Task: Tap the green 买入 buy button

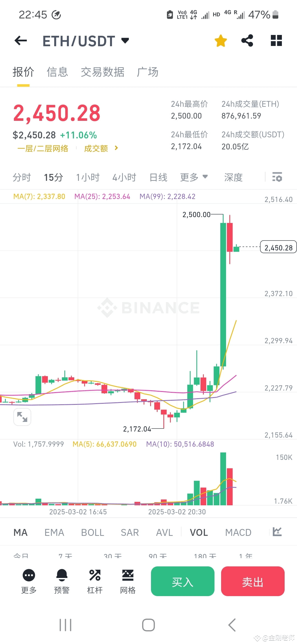Action: coord(182,582)
